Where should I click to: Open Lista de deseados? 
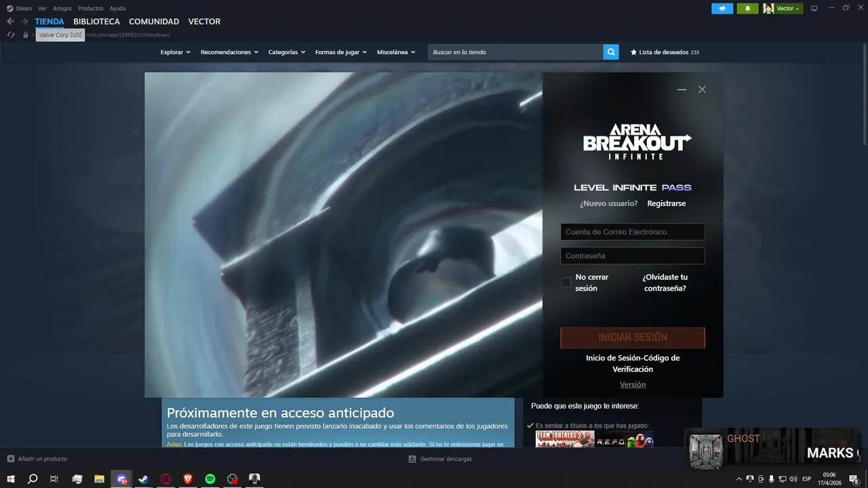[x=665, y=52]
